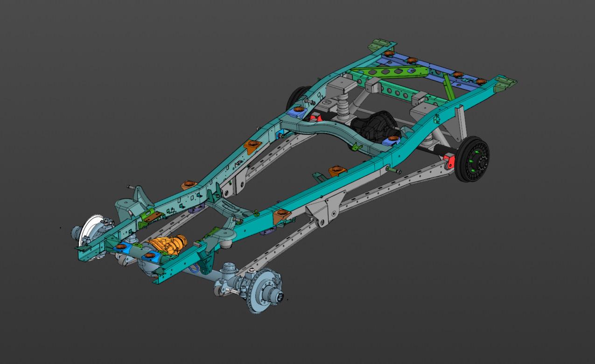Select the green bracket at rear-right frame end

(x=505, y=84)
